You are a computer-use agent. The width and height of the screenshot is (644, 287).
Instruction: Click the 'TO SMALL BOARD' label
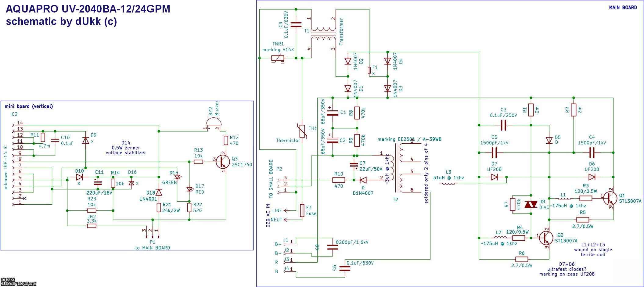click(271, 179)
